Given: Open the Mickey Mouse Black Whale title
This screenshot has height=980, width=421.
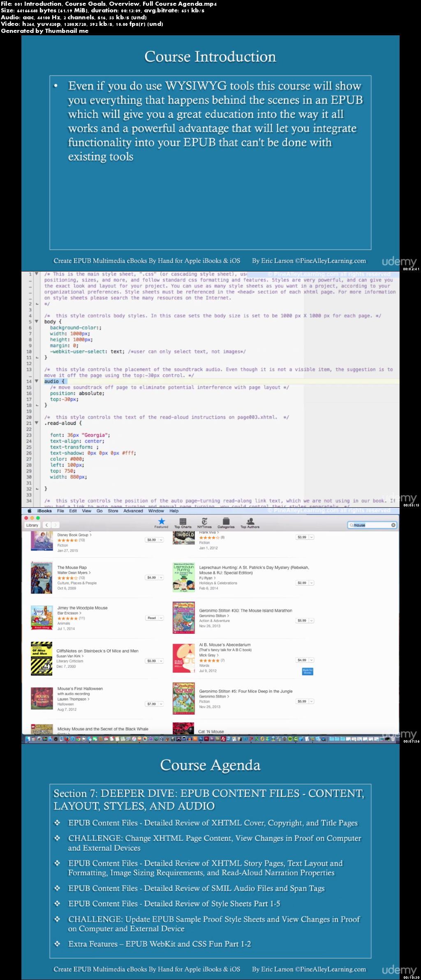Looking at the screenshot, I should tap(103, 729).
